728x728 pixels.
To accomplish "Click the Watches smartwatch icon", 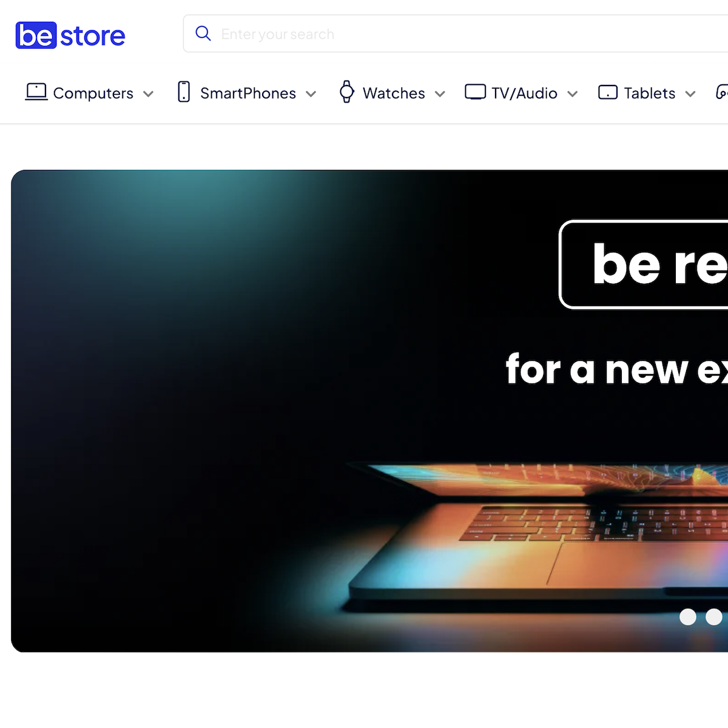I will tap(346, 92).
